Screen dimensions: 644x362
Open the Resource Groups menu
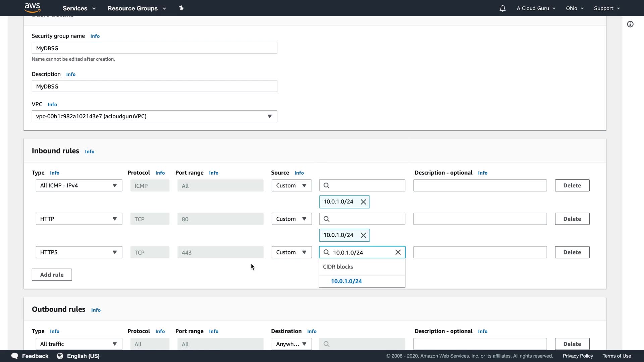pos(137,8)
